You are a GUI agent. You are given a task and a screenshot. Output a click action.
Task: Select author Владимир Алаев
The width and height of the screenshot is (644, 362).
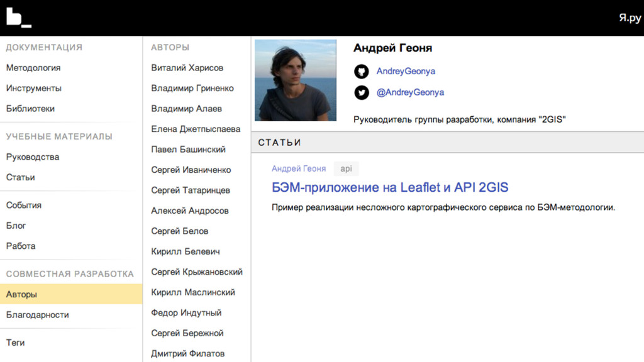coord(186,109)
